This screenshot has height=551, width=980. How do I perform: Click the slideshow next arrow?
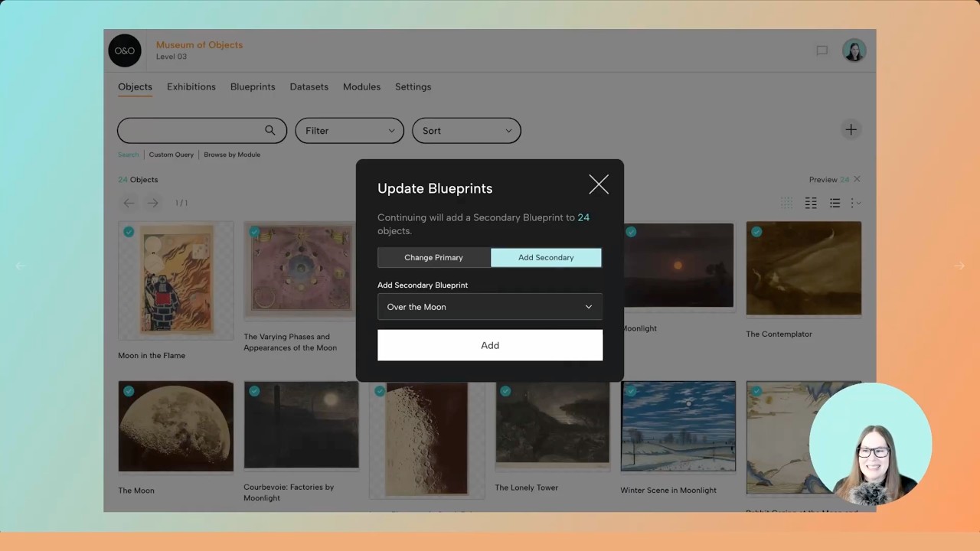click(x=959, y=266)
